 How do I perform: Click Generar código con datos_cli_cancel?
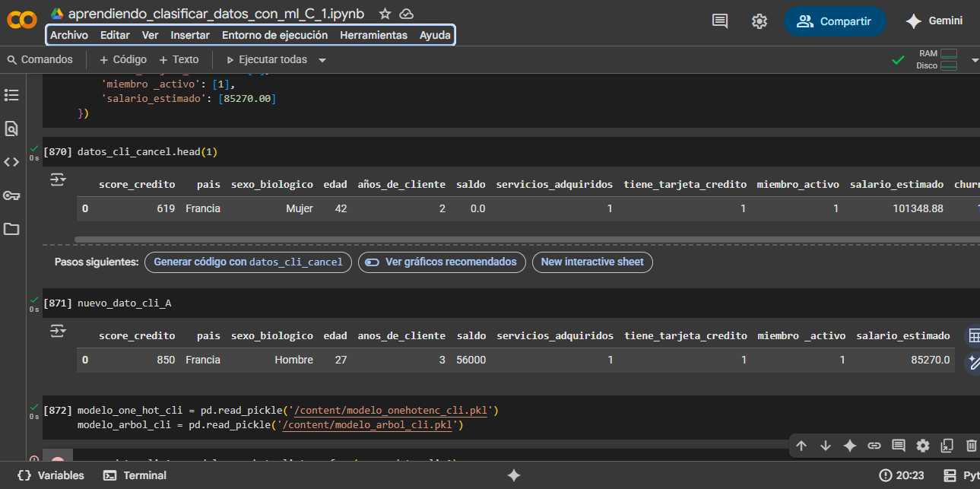coord(249,262)
